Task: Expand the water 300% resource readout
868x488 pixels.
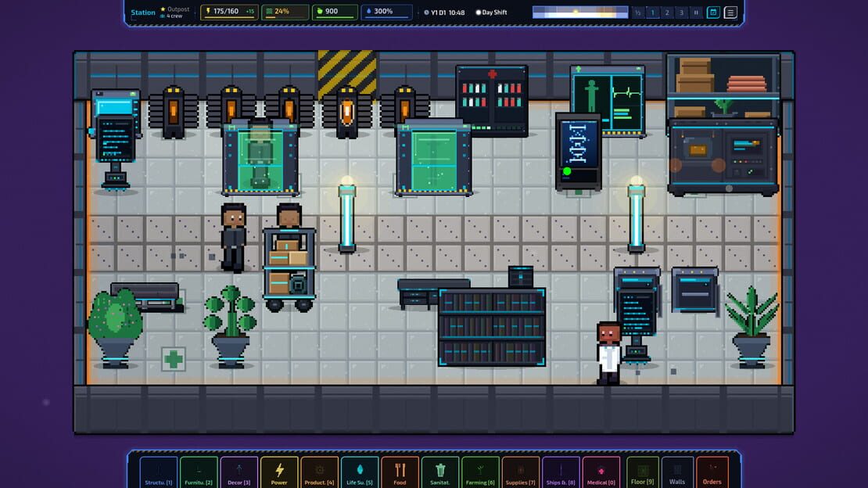Action: [386, 12]
